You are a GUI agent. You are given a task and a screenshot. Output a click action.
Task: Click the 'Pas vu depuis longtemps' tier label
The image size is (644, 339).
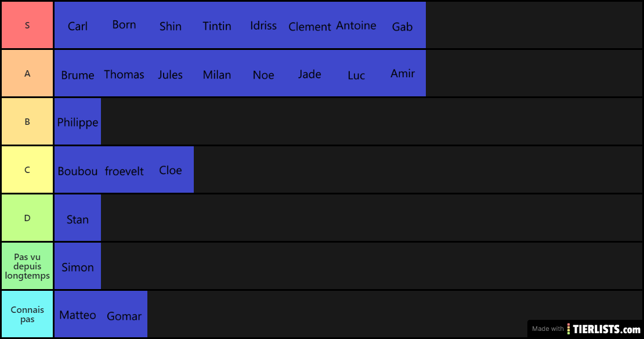pyautogui.click(x=27, y=266)
